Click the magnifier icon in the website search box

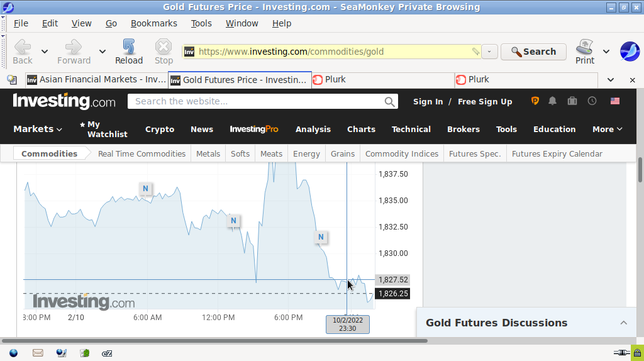[x=389, y=102]
